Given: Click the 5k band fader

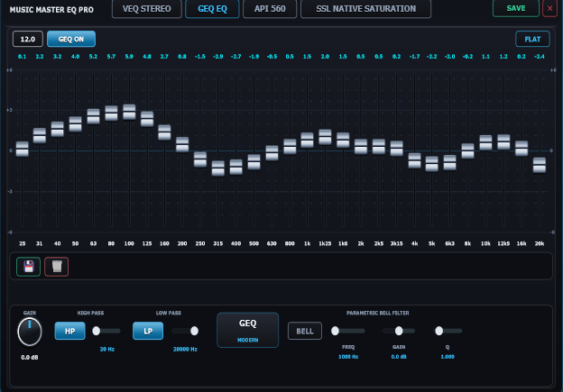Looking at the screenshot, I should pos(431,164).
